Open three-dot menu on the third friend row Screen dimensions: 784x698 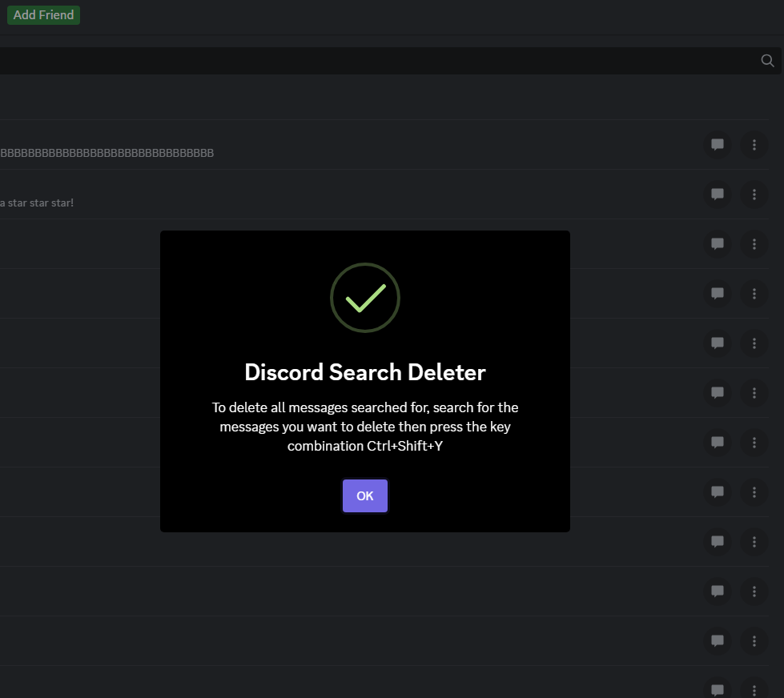(754, 244)
